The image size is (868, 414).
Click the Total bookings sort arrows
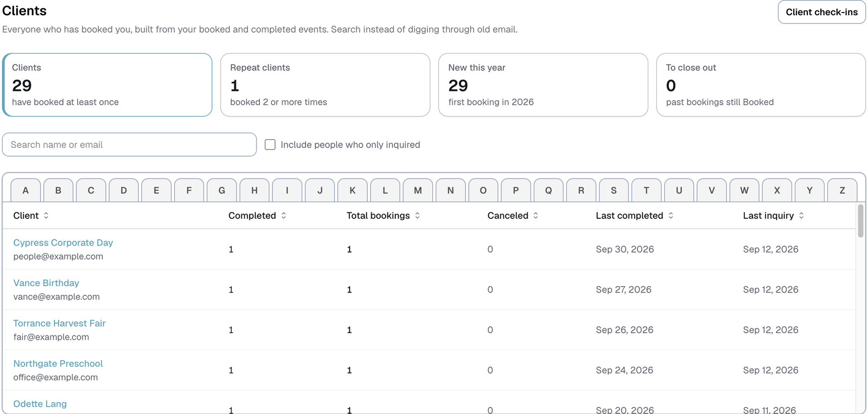tap(417, 216)
